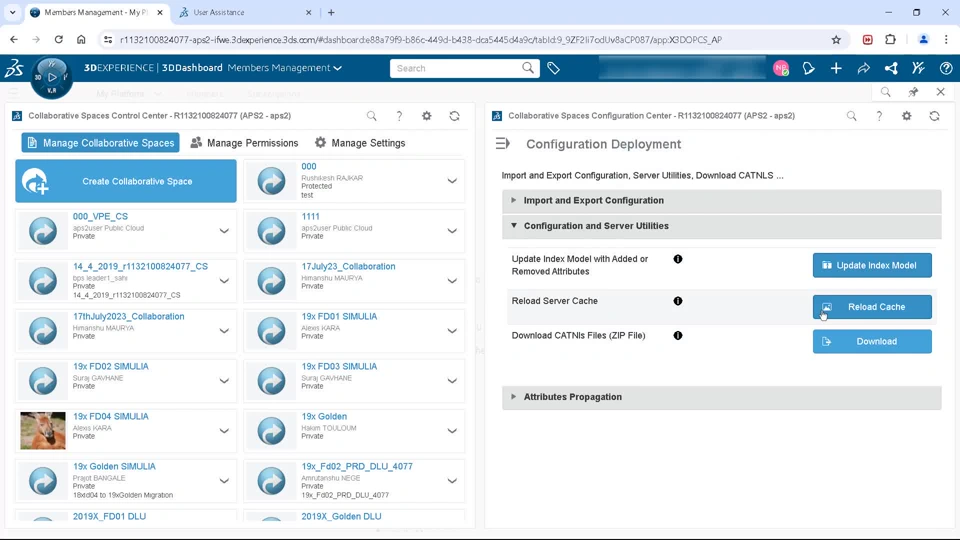Click Reload Cache button
Screen dimensions: 960x540
[872, 307]
